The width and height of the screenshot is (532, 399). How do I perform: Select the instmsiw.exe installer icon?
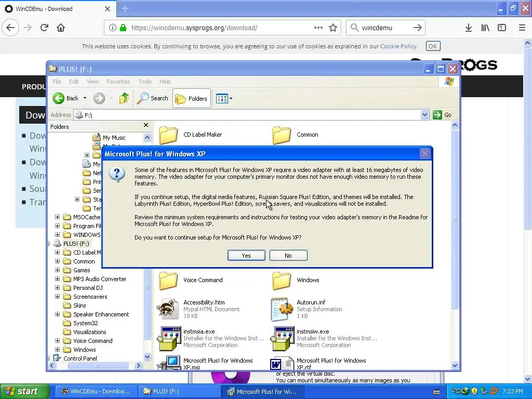click(282, 338)
